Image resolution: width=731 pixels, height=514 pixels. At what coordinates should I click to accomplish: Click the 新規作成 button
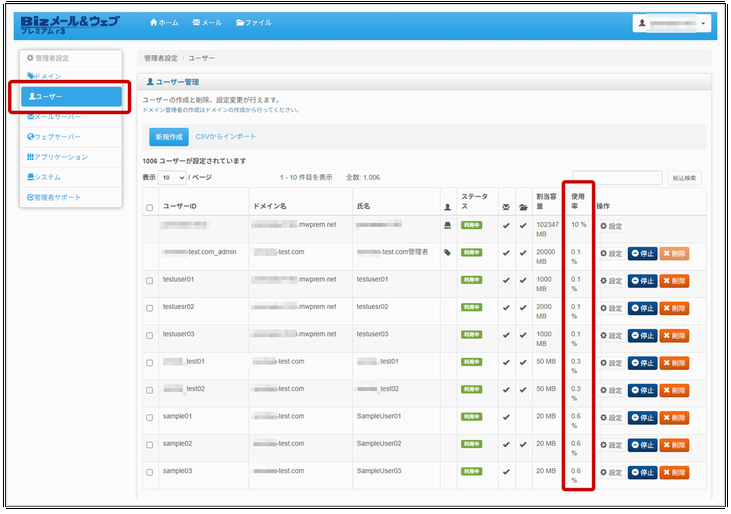[x=168, y=137]
